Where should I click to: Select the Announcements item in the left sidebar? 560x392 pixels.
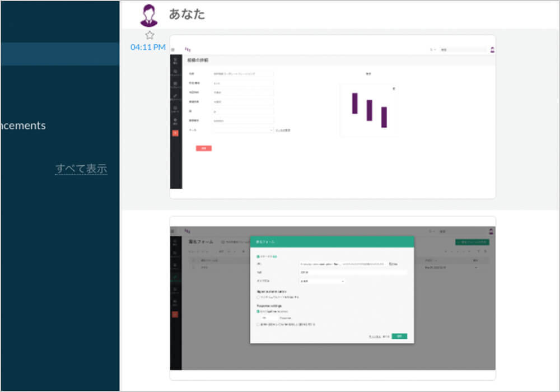[22, 125]
